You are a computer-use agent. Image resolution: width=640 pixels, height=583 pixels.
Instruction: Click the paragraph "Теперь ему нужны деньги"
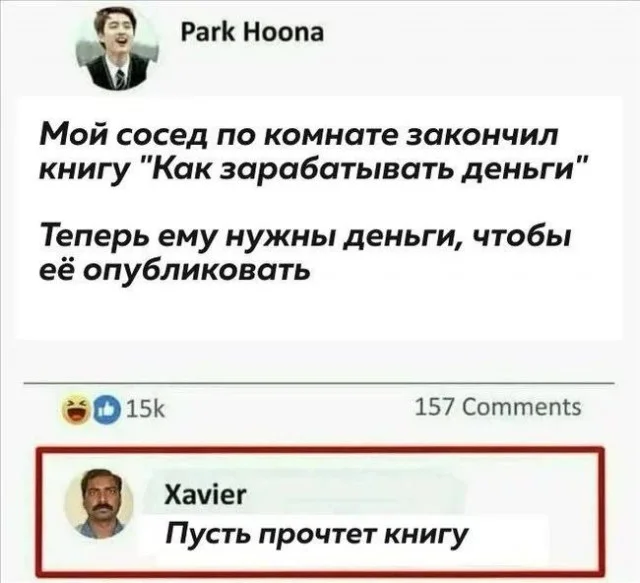point(304,252)
